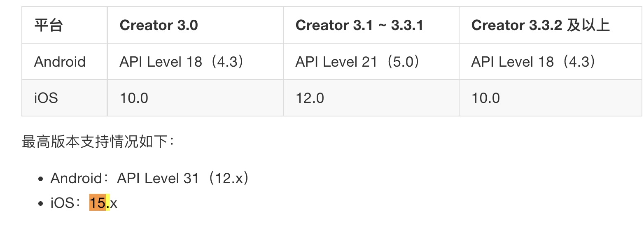Click the Creator 3.1 ~ 3.3.1 header
The width and height of the screenshot is (644, 228).
point(359,26)
